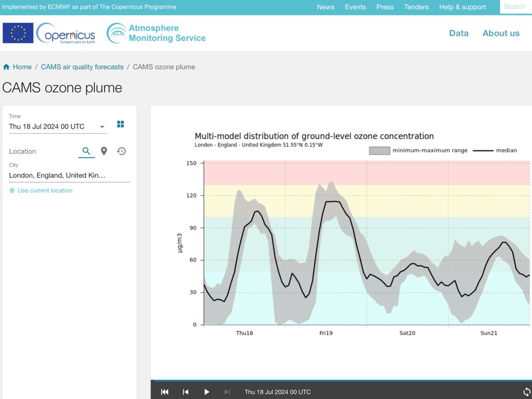The image size is (532, 399).
Task: Click the European Union flag logo
Action: [x=18, y=33]
